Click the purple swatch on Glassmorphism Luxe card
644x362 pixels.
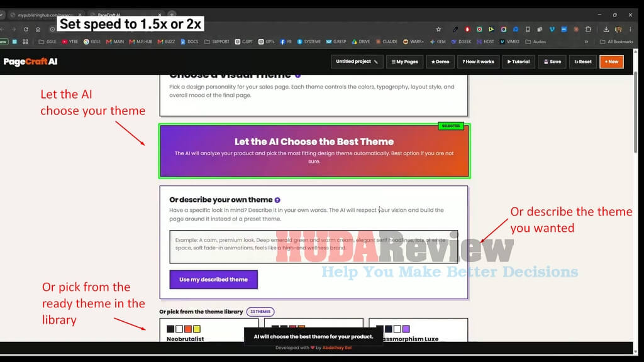(x=406, y=329)
